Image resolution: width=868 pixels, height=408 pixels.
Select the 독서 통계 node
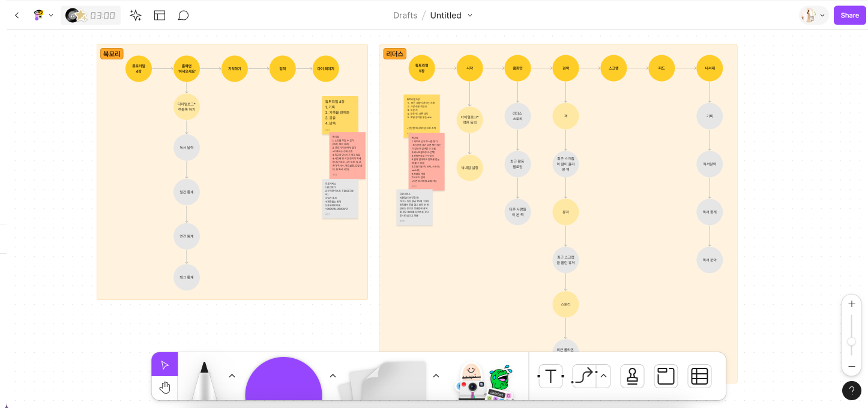click(710, 212)
